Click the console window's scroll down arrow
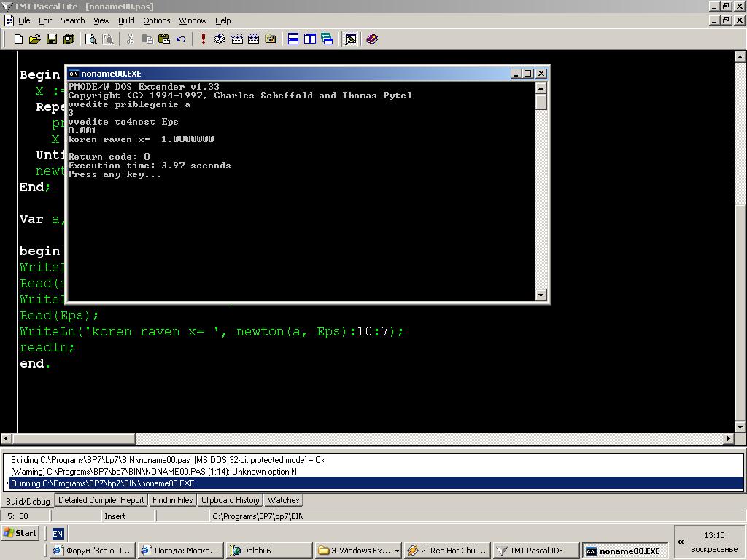Viewport: 747px width, 560px height. (x=541, y=295)
